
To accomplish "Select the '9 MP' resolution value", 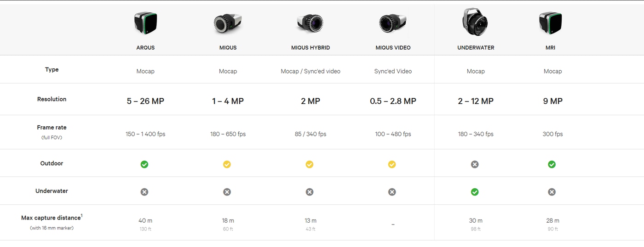I will (552, 101).
